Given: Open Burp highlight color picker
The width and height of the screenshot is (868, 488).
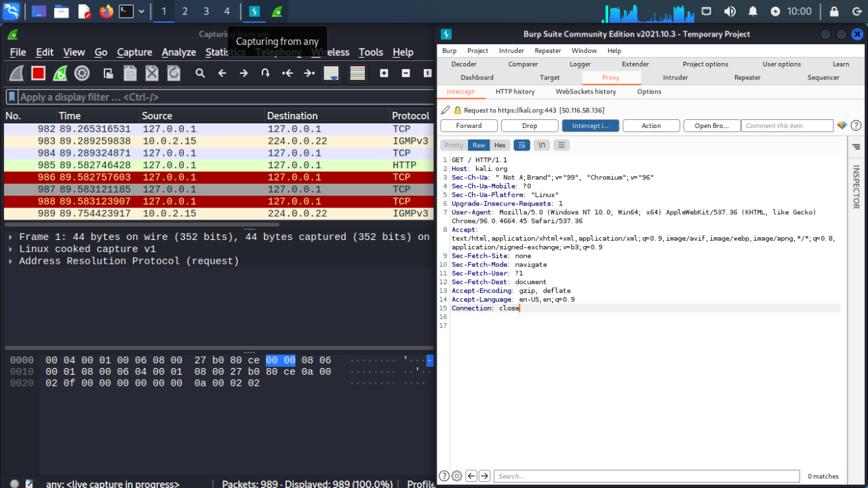Looking at the screenshot, I should pos(842,125).
